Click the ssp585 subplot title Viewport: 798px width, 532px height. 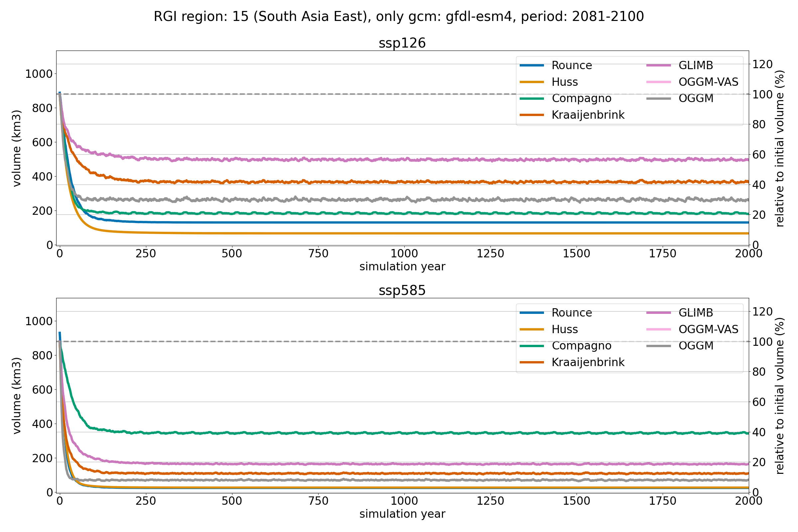coord(402,290)
